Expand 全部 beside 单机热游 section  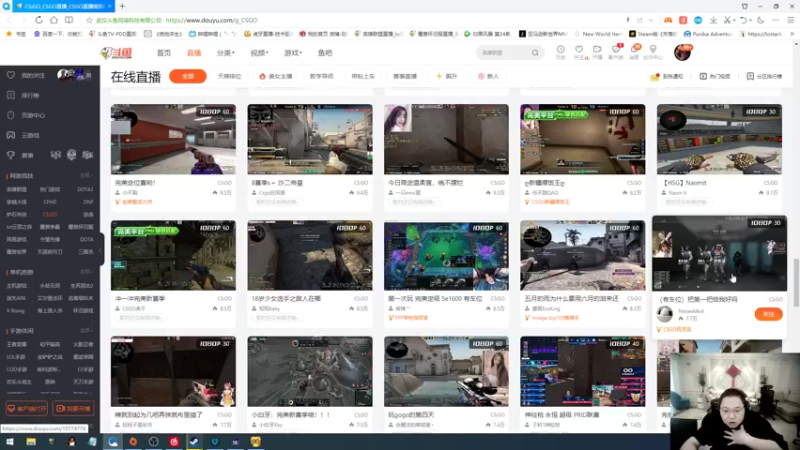pyautogui.click(x=85, y=272)
